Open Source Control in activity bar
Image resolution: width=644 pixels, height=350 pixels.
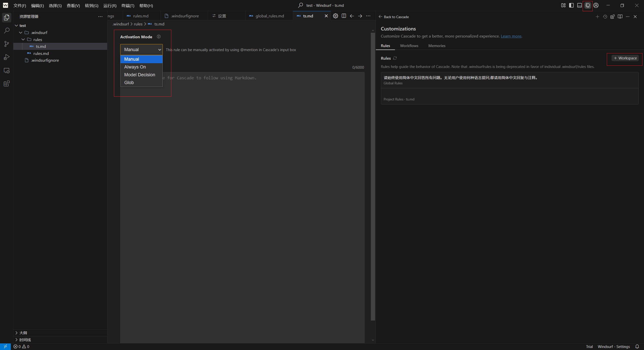tap(7, 44)
